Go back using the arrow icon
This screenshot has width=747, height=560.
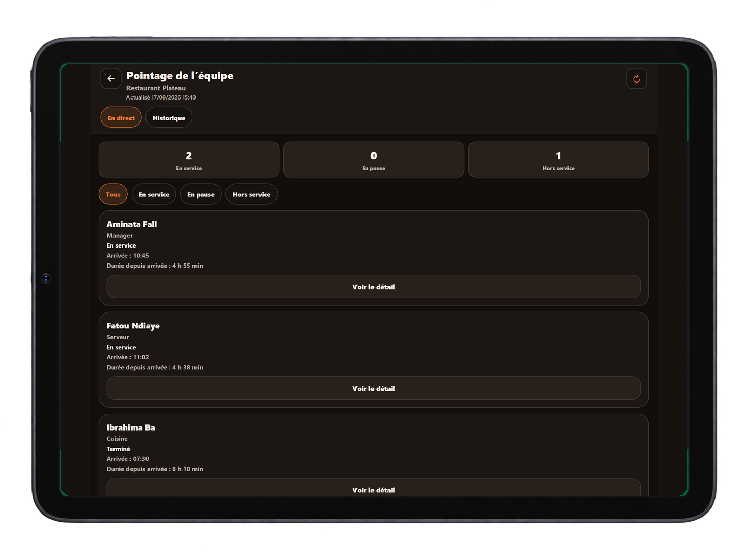click(111, 78)
